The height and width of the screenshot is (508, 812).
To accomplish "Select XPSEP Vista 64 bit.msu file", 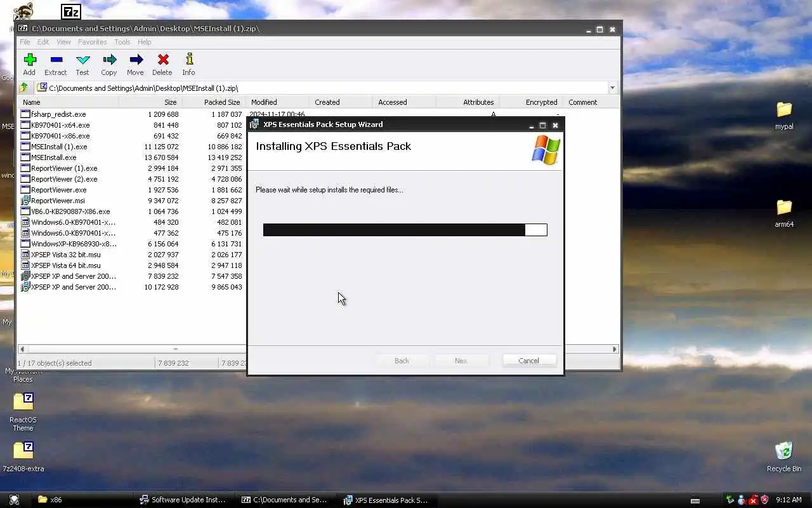I will click(x=65, y=265).
